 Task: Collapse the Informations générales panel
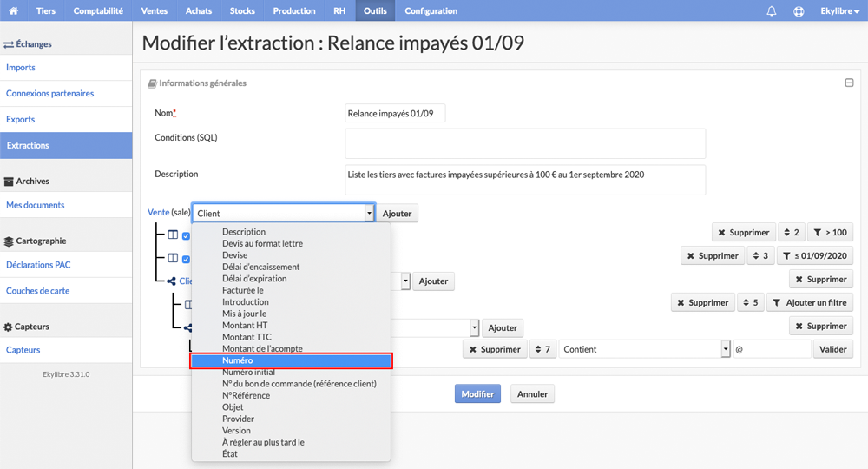click(849, 83)
